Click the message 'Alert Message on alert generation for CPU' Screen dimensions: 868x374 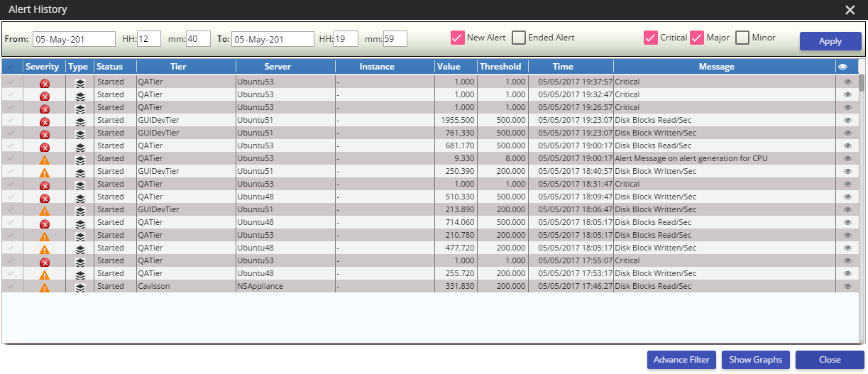(x=691, y=158)
